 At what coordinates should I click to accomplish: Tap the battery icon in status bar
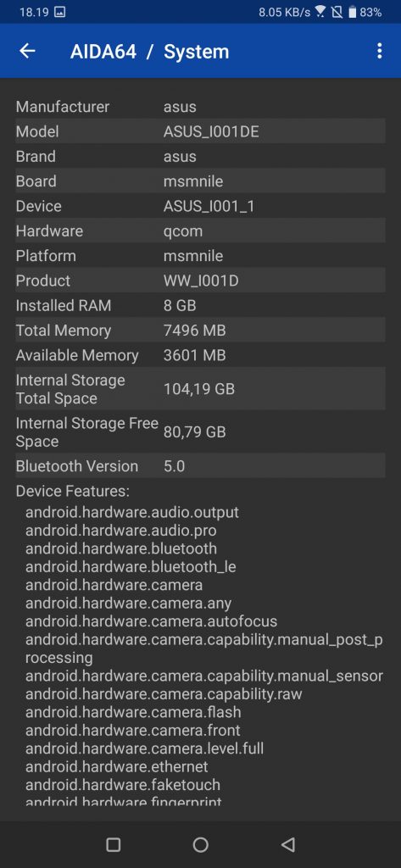pos(352,12)
